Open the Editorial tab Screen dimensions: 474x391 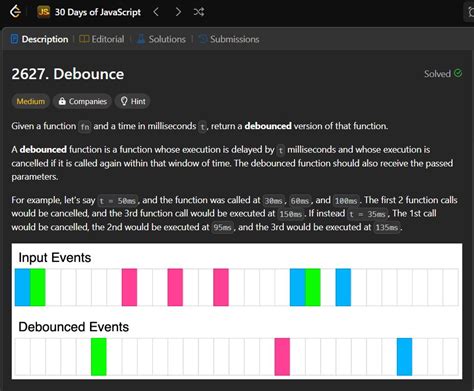pyautogui.click(x=102, y=39)
